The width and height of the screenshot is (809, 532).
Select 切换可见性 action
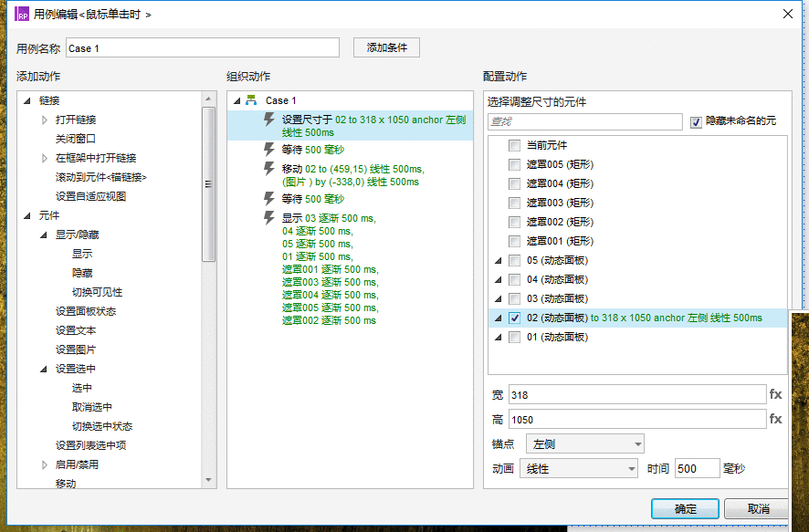click(x=97, y=292)
